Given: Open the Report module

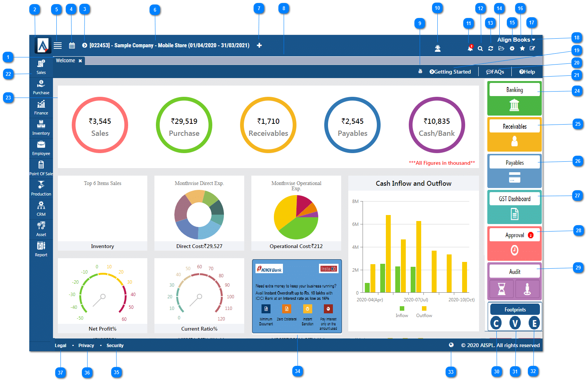Looking at the screenshot, I should point(41,249).
